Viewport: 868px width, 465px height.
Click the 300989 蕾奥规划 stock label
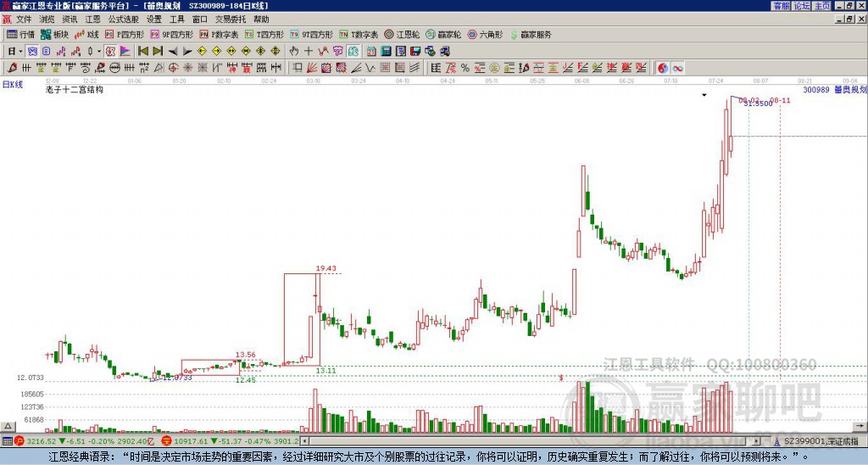(835, 89)
